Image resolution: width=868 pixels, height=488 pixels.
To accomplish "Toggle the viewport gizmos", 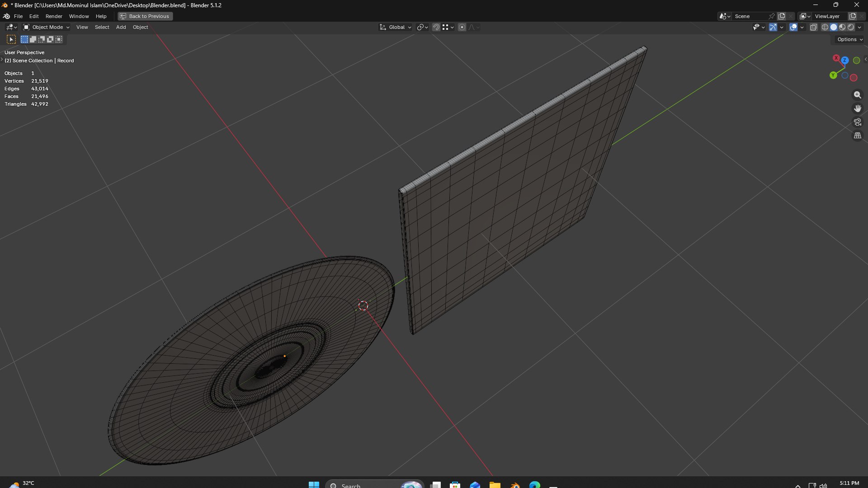I will point(773,27).
